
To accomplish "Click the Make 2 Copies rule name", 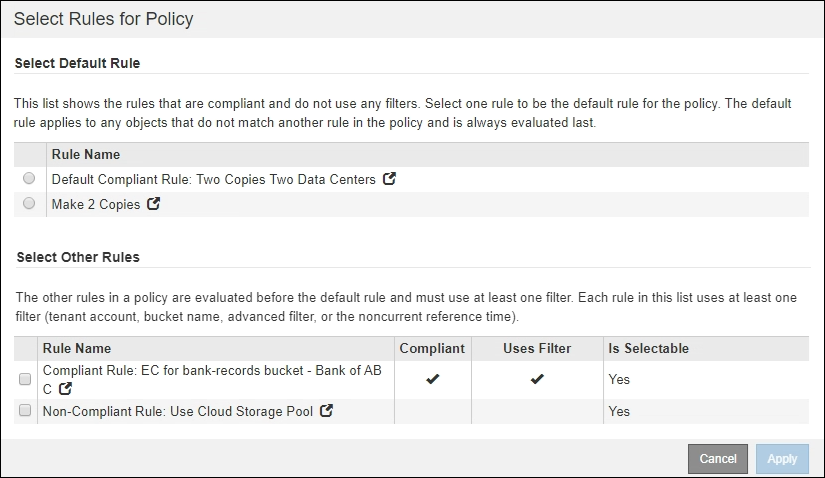I will (96, 204).
